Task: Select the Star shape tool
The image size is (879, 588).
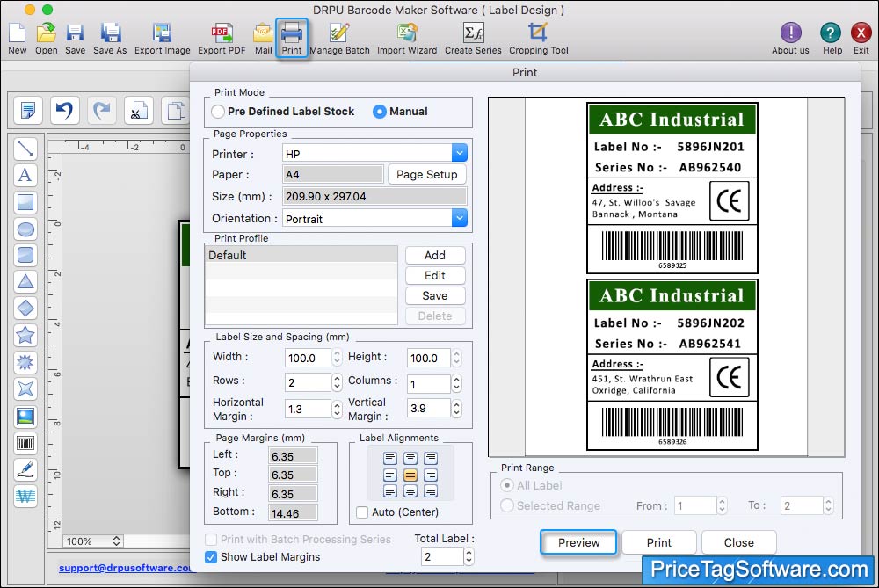Action: (25, 335)
